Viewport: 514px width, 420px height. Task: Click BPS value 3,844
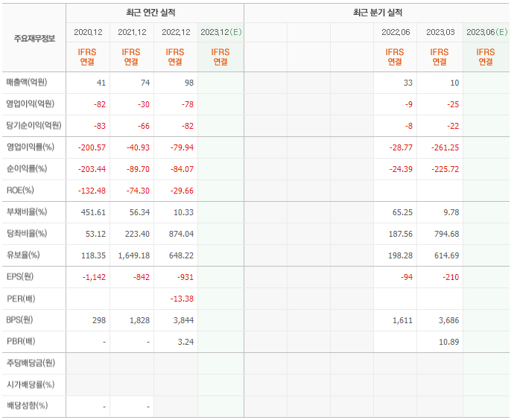(x=183, y=320)
